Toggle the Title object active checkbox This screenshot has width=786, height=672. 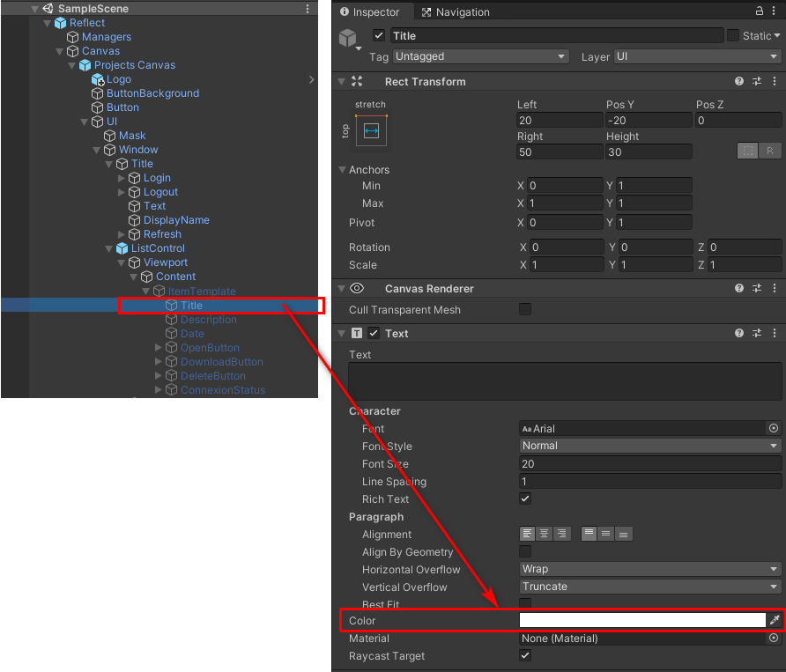pyautogui.click(x=379, y=35)
